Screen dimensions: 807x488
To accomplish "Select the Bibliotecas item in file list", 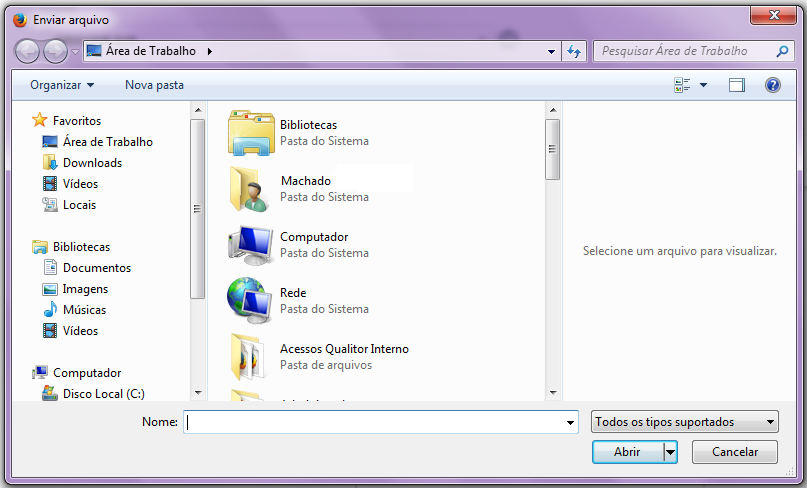I will click(x=308, y=125).
